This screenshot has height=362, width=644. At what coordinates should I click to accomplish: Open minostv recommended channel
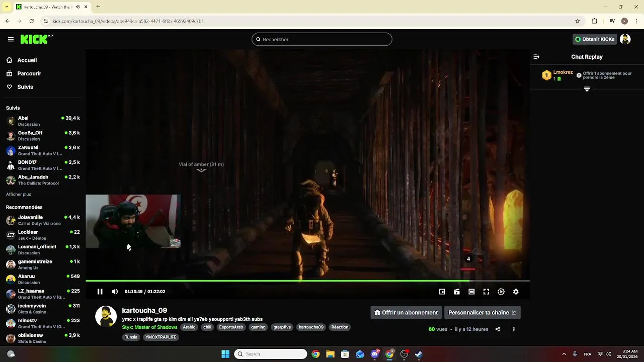pyautogui.click(x=43, y=323)
